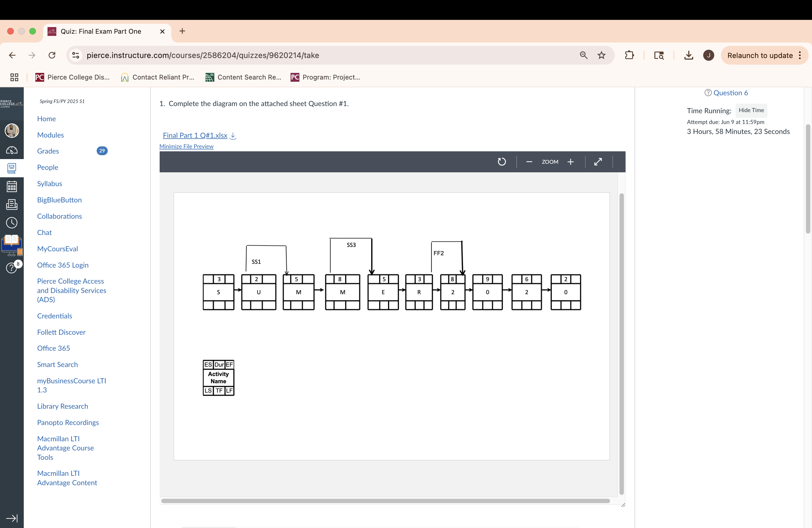The height and width of the screenshot is (528, 812).
Task: Open the Calendar in global nav
Action: click(12, 187)
